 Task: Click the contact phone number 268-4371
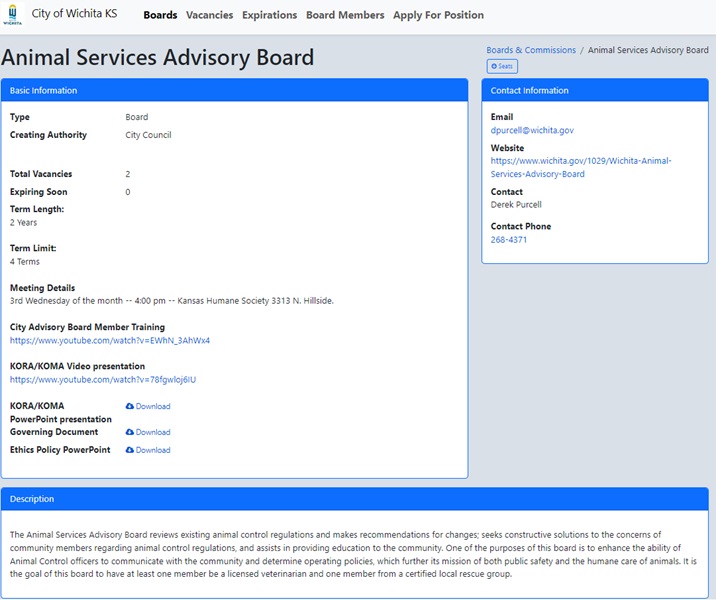tap(509, 240)
